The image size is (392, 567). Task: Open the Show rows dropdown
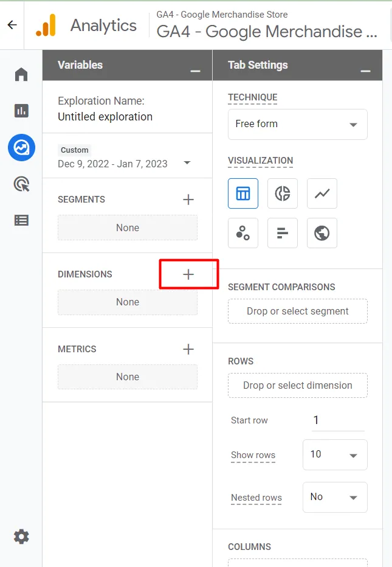click(x=335, y=455)
